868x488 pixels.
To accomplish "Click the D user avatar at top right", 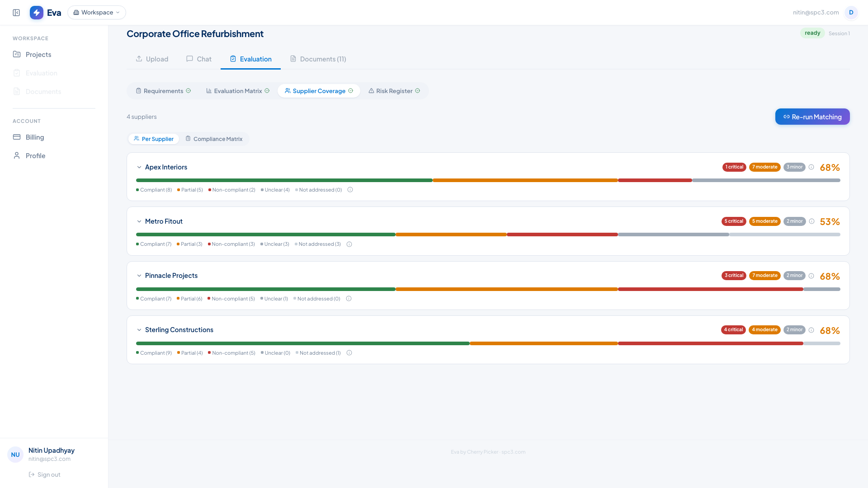I will coord(851,13).
